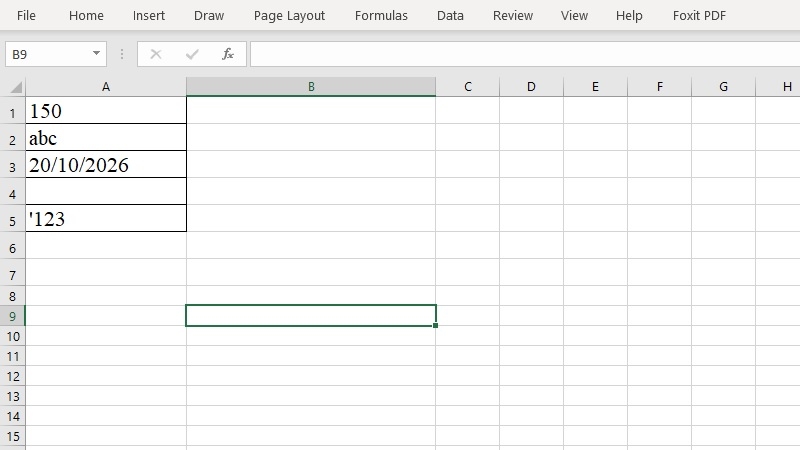Click the Enter checkmark icon in formula bar
The image size is (800, 450).
coord(192,54)
